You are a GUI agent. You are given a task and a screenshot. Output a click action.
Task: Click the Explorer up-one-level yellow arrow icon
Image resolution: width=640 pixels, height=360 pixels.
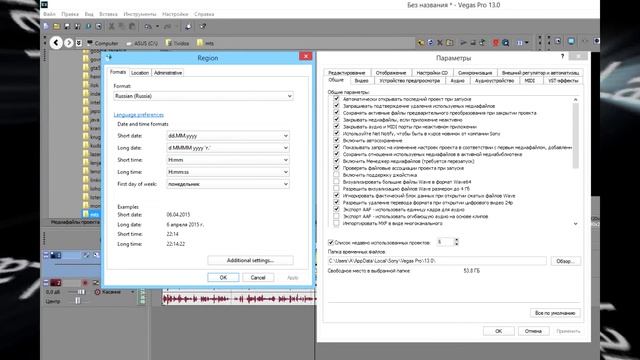(421, 42)
